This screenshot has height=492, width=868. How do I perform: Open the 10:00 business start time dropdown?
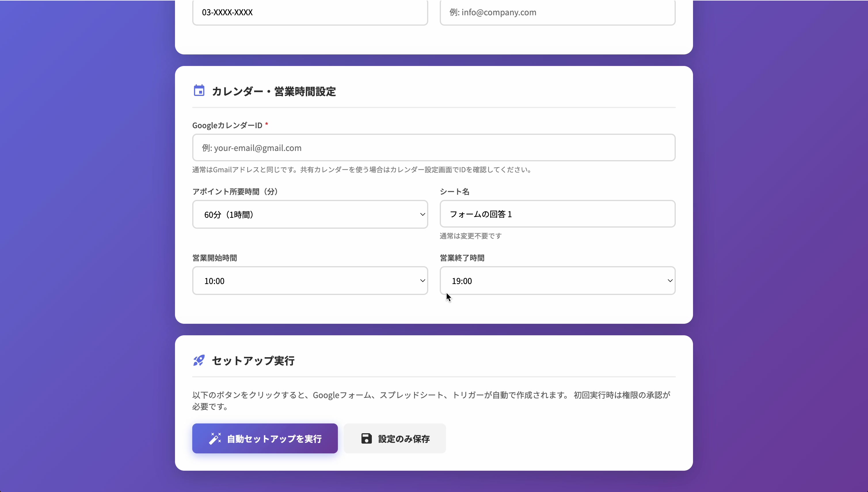pyautogui.click(x=309, y=281)
